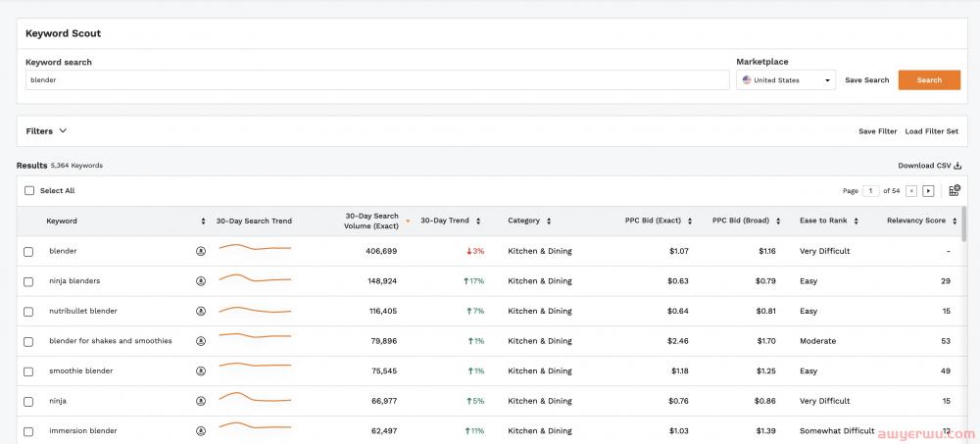Image resolution: width=980 pixels, height=444 pixels.
Task: Tick the Select All checkbox
Action: point(29,191)
